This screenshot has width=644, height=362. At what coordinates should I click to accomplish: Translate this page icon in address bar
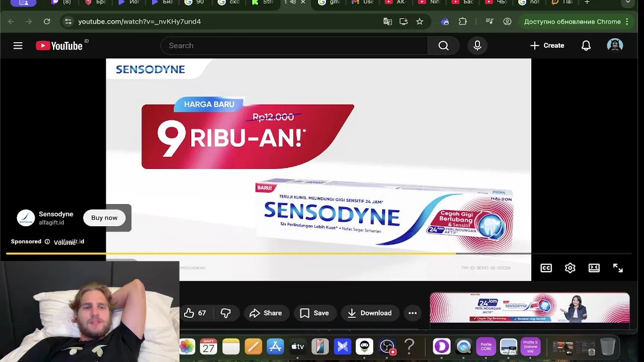387,22
